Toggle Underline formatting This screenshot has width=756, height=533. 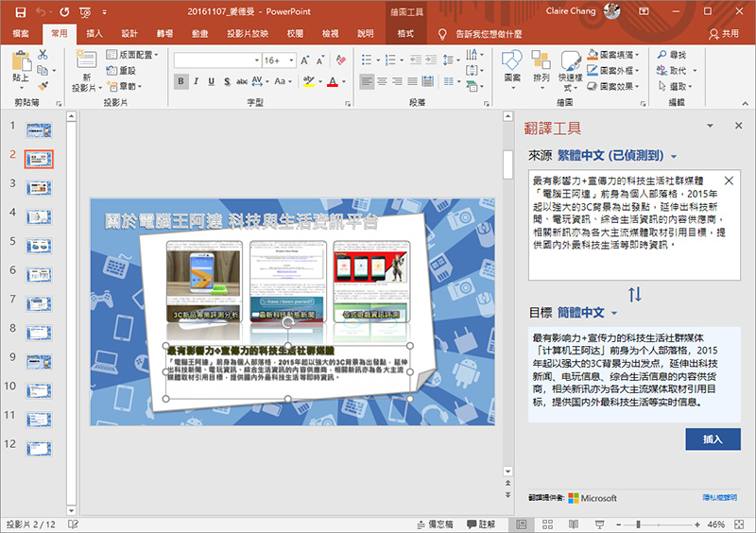(211, 81)
